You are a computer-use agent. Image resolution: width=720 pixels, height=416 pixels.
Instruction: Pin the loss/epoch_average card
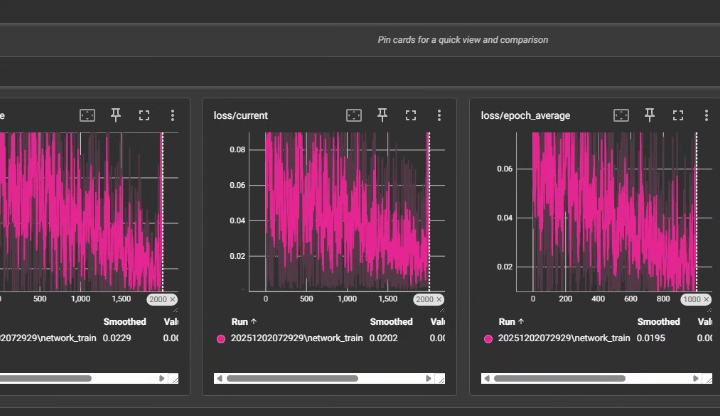650,116
